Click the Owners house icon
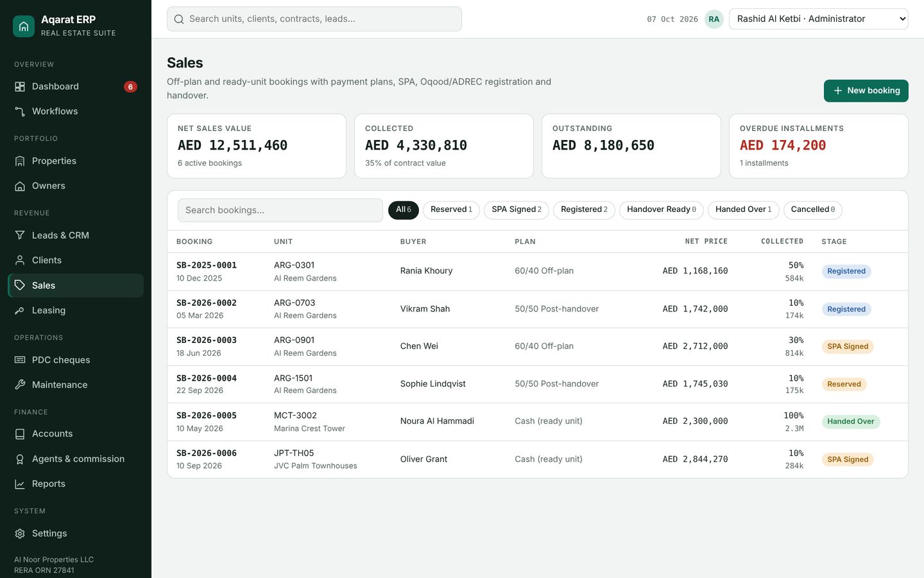Viewport: 924px width, 578px height. tap(20, 186)
